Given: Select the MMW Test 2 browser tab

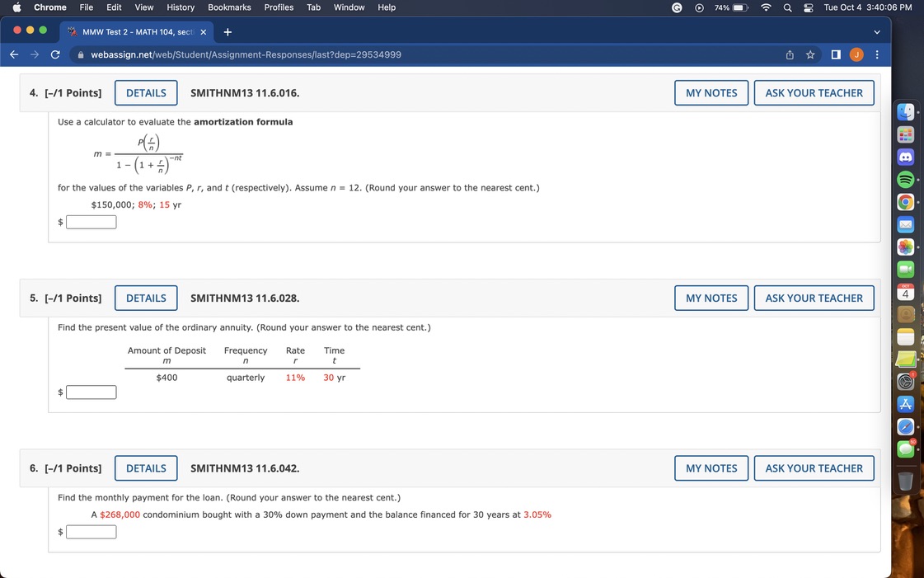Looking at the screenshot, I should click(132, 32).
